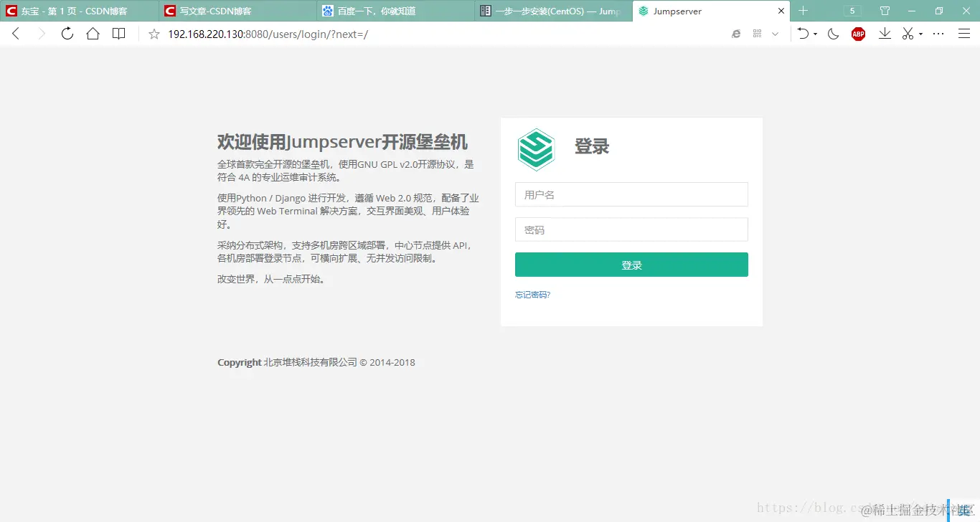980x522 pixels.
Task: Expand the address bar dropdown arrow
Action: tap(775, 34)
